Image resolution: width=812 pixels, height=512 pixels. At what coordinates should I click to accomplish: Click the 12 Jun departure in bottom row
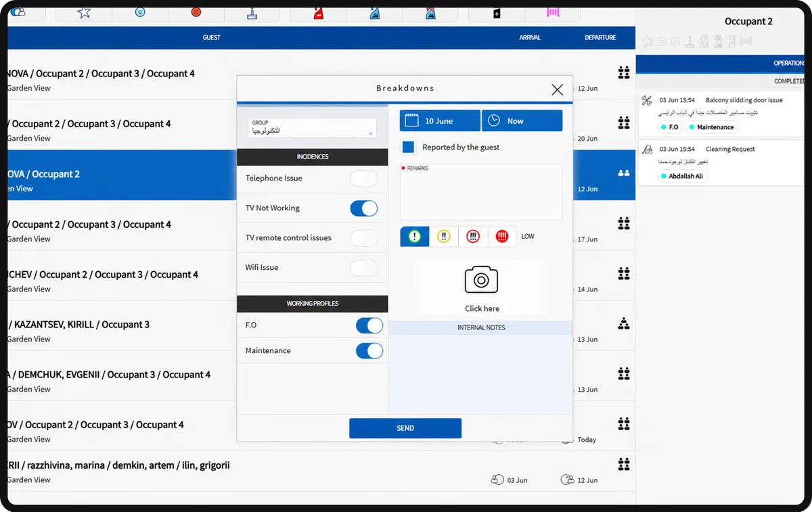click(x=587, y=480)
